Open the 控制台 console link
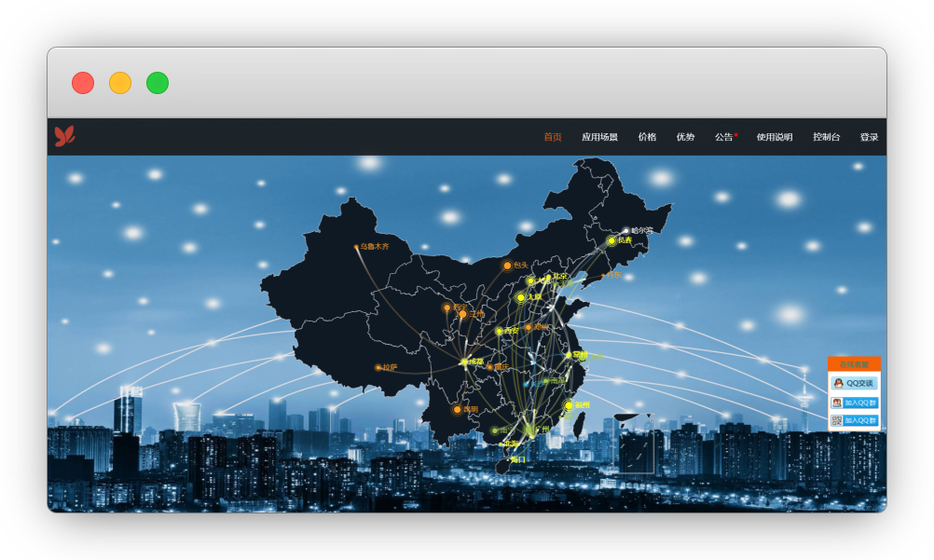934x560 pixels. (826, 138)
